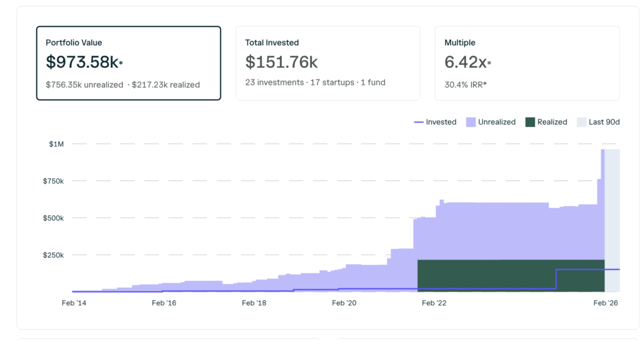Image resolution: width=644 pixels, height=340 pixels.
Task: Toggle the Invested series legend label
Action: pos(441,122)
